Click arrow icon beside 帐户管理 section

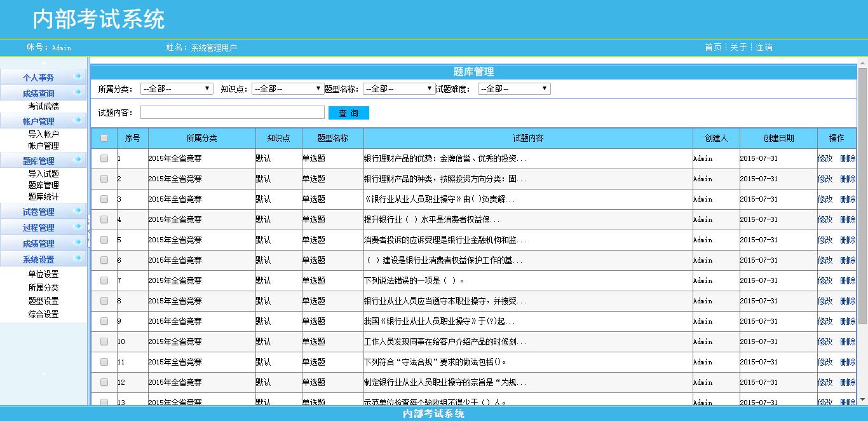tap(78, 120)
